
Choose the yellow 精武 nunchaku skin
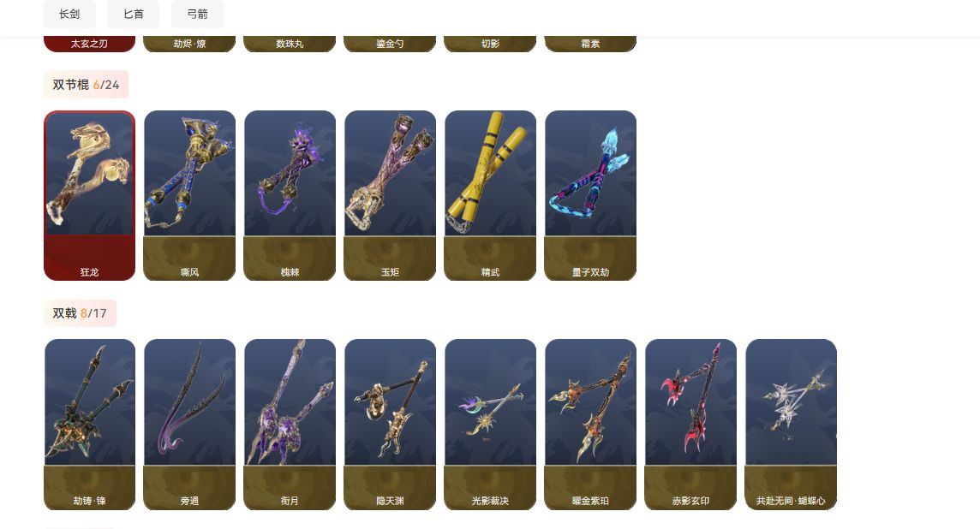tap(490, 195)
